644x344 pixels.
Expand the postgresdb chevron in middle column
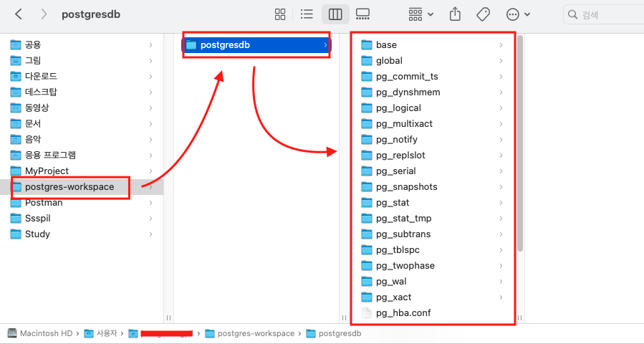pos(325,45)
